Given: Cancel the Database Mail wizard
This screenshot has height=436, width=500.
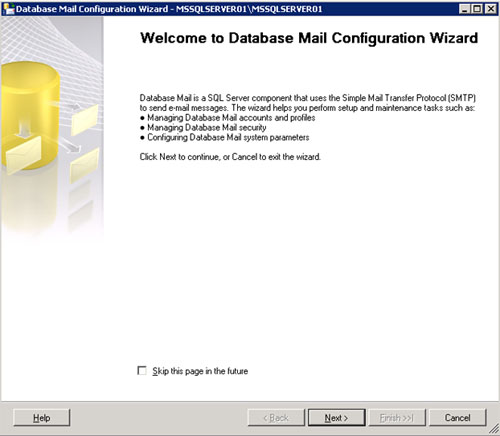Looking at the screenshot, I should pos(457,418).
